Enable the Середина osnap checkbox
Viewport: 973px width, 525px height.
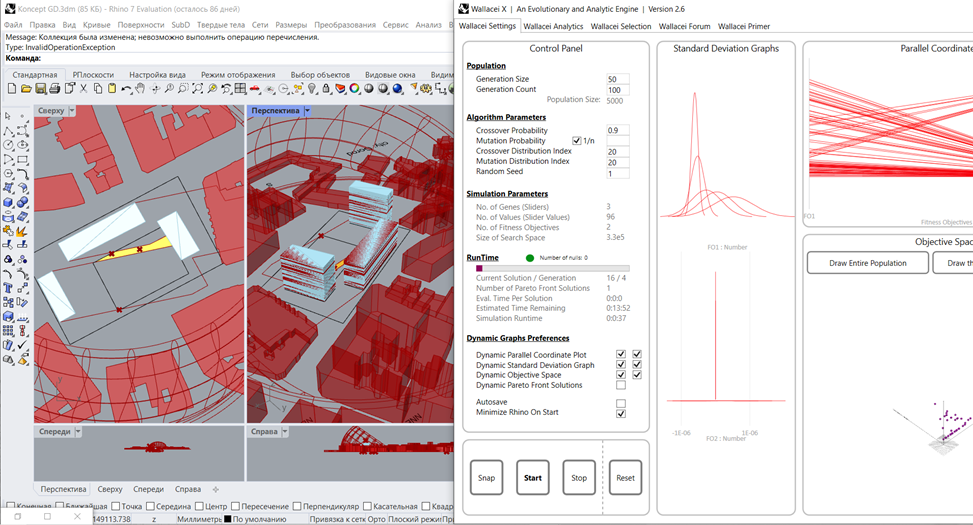[150, 506]
